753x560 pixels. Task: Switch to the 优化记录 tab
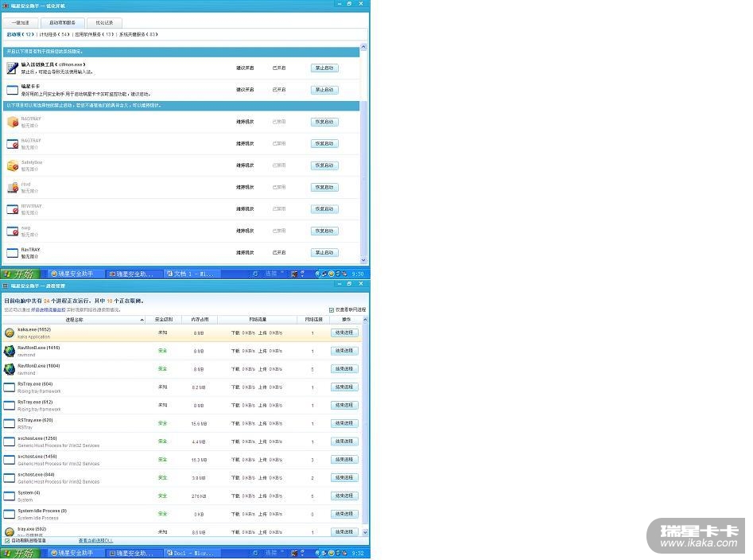(104, 22)
